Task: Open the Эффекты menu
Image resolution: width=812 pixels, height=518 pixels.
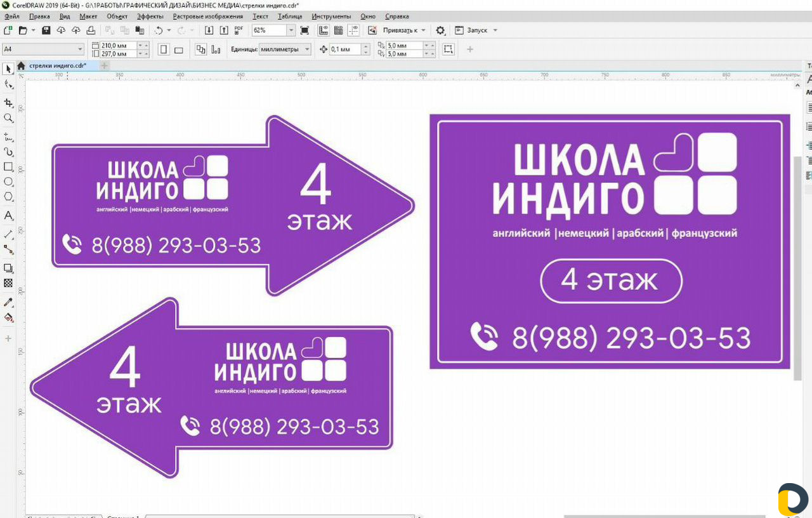Action: point(150,16)
